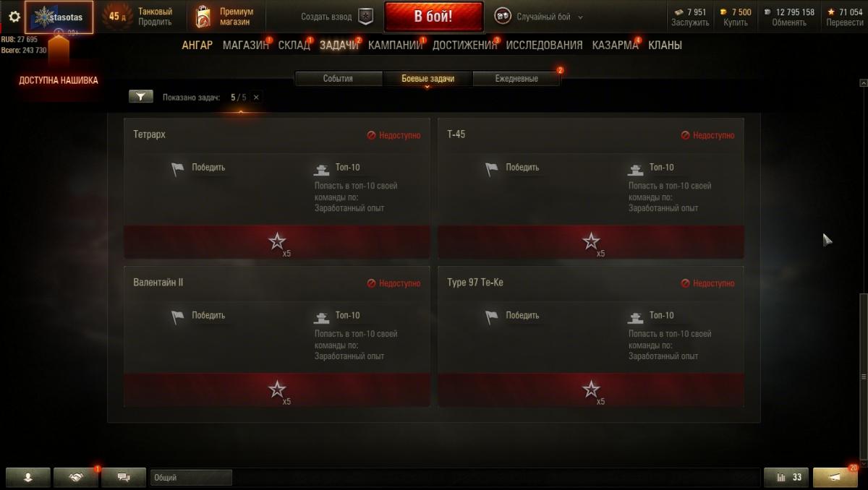
Task: Clear the task filter with the x button
Action: tap(256, 97)
